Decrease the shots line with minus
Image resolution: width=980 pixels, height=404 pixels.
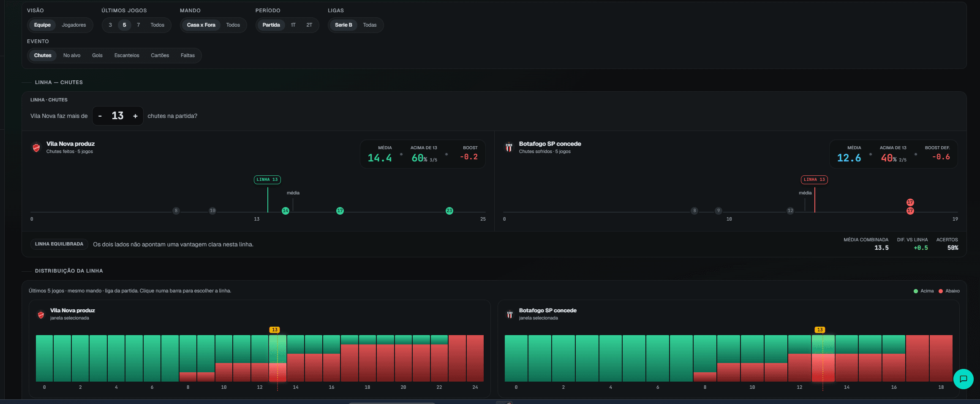(x=100, y=116)
